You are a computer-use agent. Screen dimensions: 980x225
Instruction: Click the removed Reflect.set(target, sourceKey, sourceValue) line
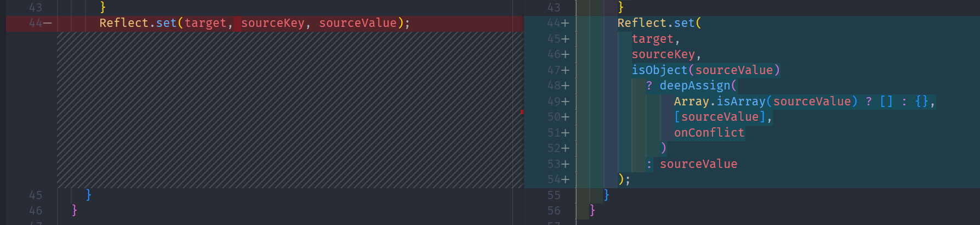point(255,23)
